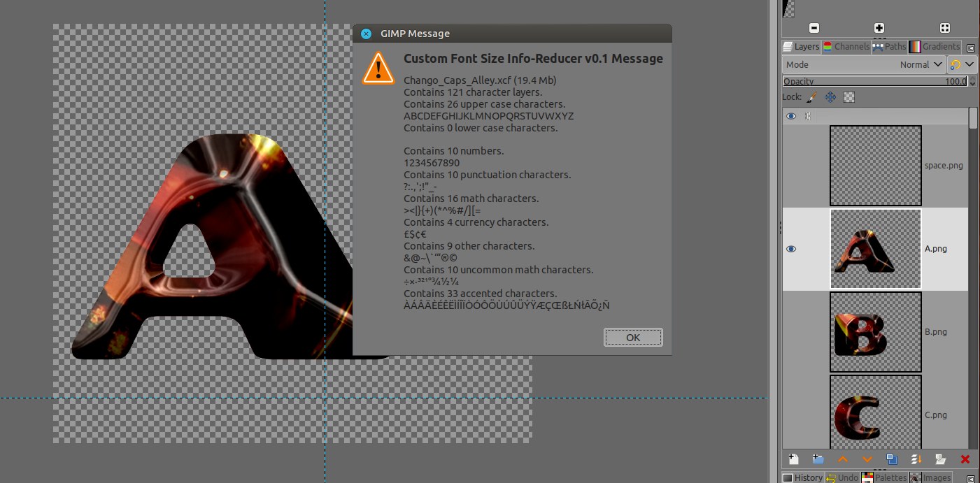This screenshot has height=483, width=980.
Task: Click the layer preview thumbnail in navigation panel
Action: point(788,8)
